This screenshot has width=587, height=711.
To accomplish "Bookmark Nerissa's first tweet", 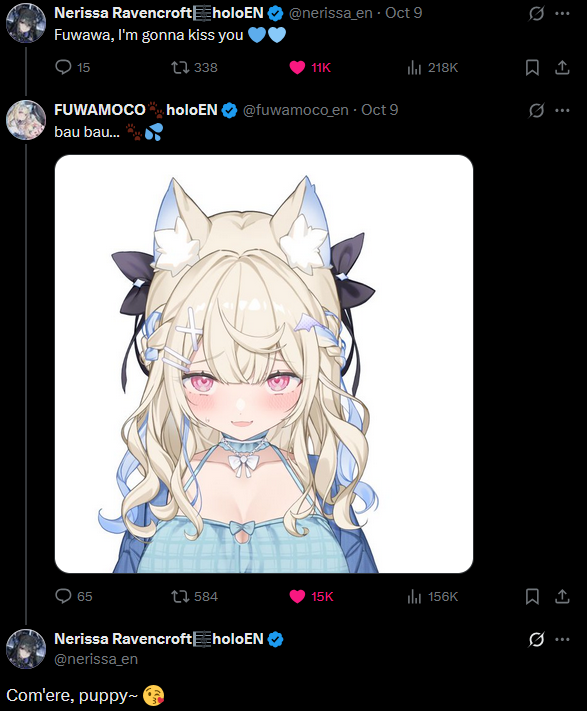I will pos(532,68).
